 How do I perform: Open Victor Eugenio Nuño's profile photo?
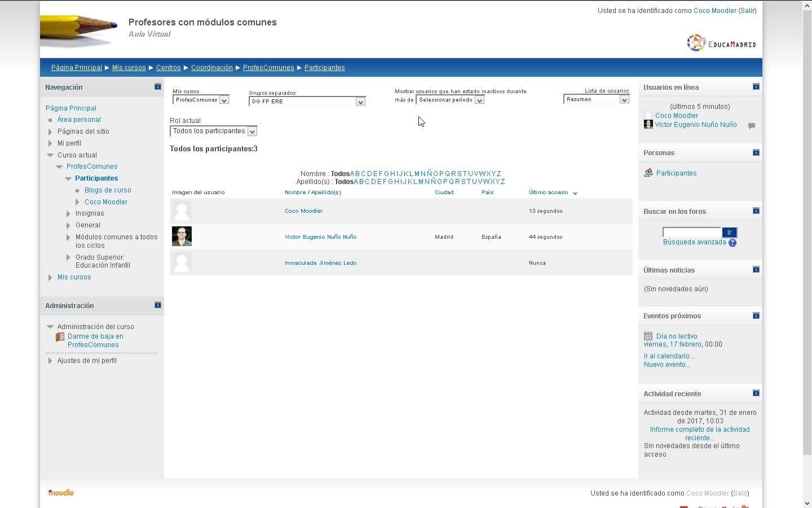[x=182, y=236]
